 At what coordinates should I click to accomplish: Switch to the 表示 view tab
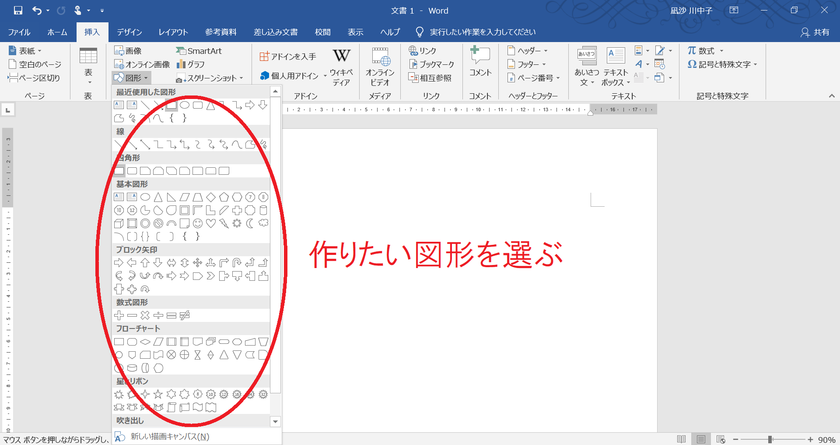pyautogui.click(x=355, y=32)
